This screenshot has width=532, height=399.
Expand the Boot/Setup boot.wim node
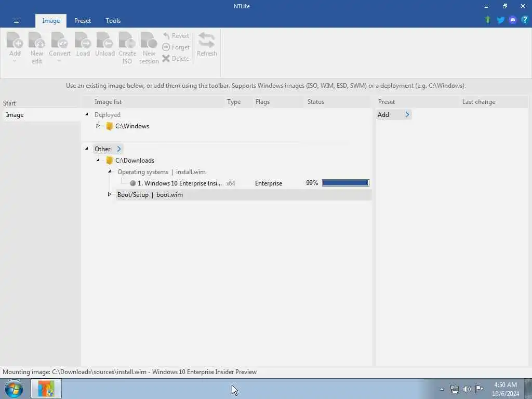click(x=110, y=194)
